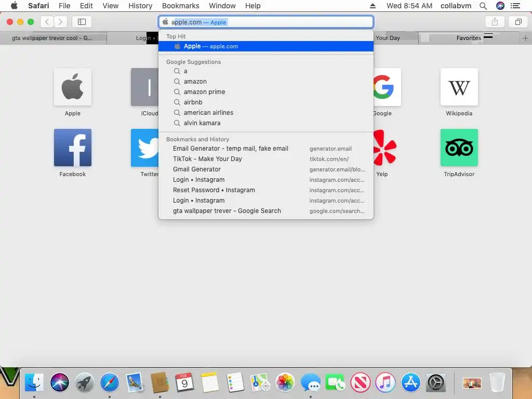Open TikTok - Make Your Day entry
The width and height of the screenshot is (532, 399).
coord(266,159)
